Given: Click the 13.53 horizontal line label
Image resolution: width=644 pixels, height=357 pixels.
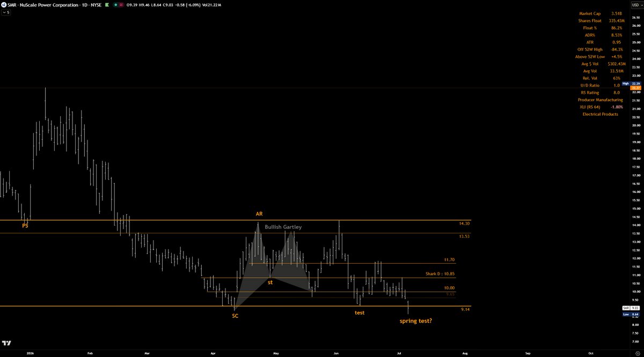Looking at the screenshot, I should tap(465, 236).
